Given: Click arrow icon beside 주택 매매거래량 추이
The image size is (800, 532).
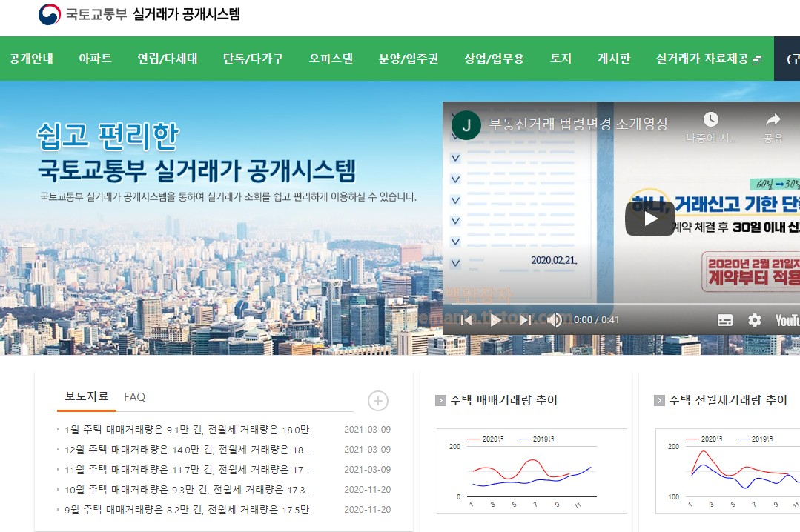Looking at the screenshot, I should [440, 400].
